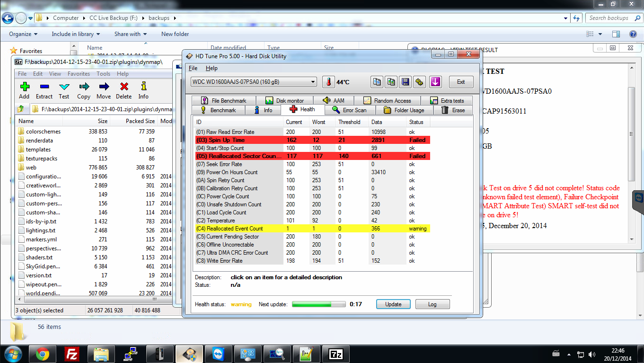Open Chrome from the taskbar

pos(43,354)
